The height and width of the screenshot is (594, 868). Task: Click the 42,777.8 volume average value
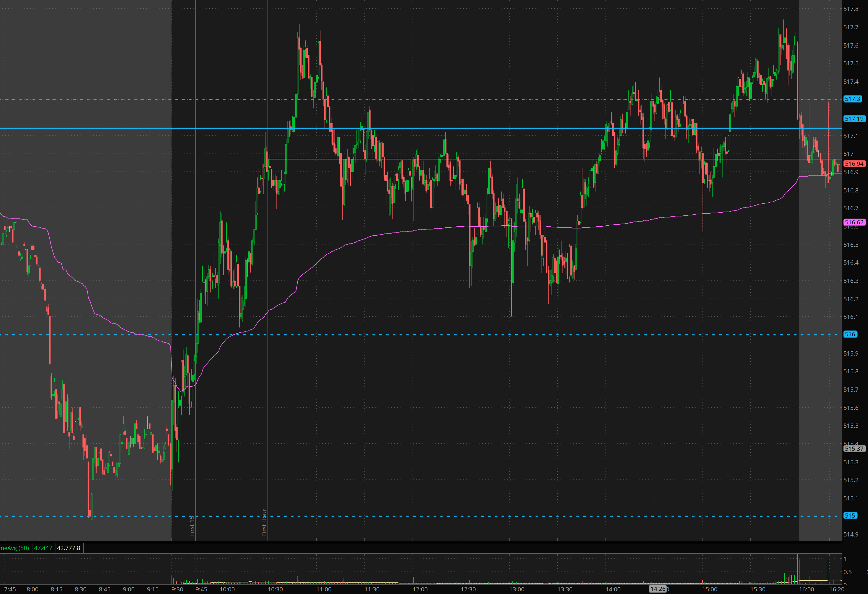coord(69,548)
